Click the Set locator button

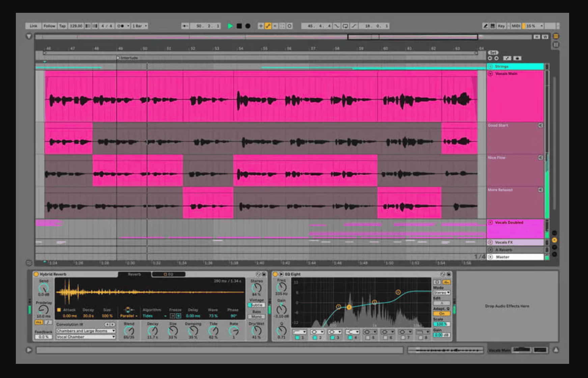click(493, 53)
